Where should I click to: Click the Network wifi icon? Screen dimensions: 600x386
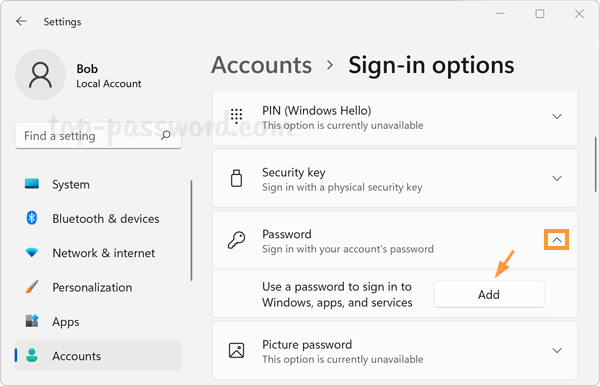pyautogui.click(x=31, y=252)
